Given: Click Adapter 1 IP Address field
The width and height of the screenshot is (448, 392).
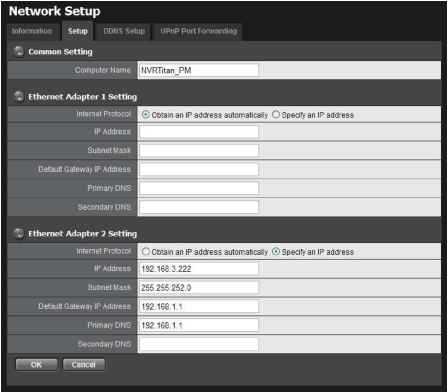Looking at the screenshot, I should click(x=199, y=132).
